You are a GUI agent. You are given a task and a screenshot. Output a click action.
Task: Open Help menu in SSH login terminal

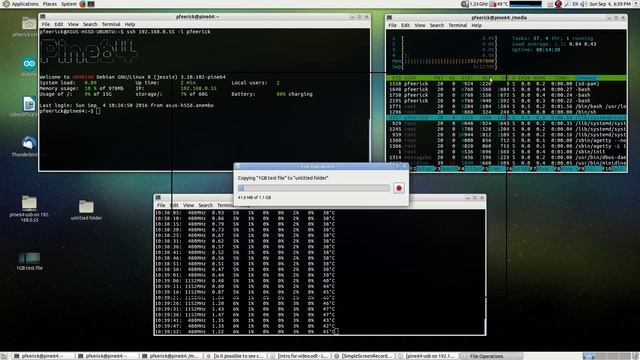pyautogui.click(x=130, y=24)
